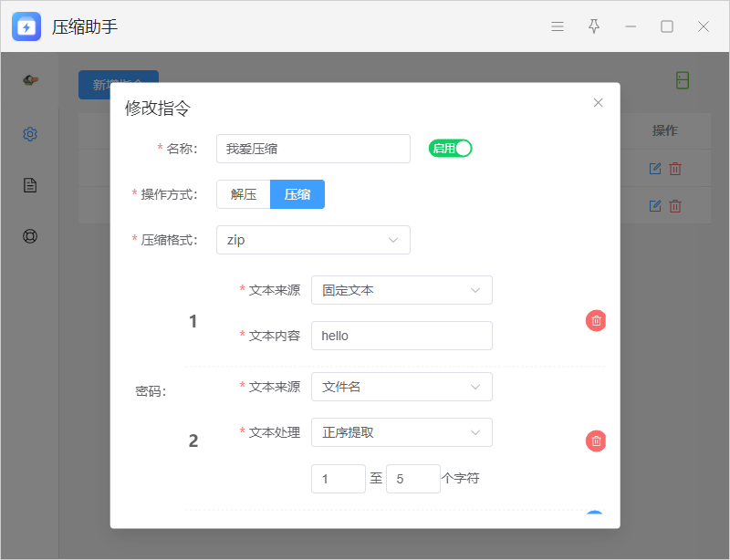Delete password rule 2 with red trash button

click(x=596, y=441)
